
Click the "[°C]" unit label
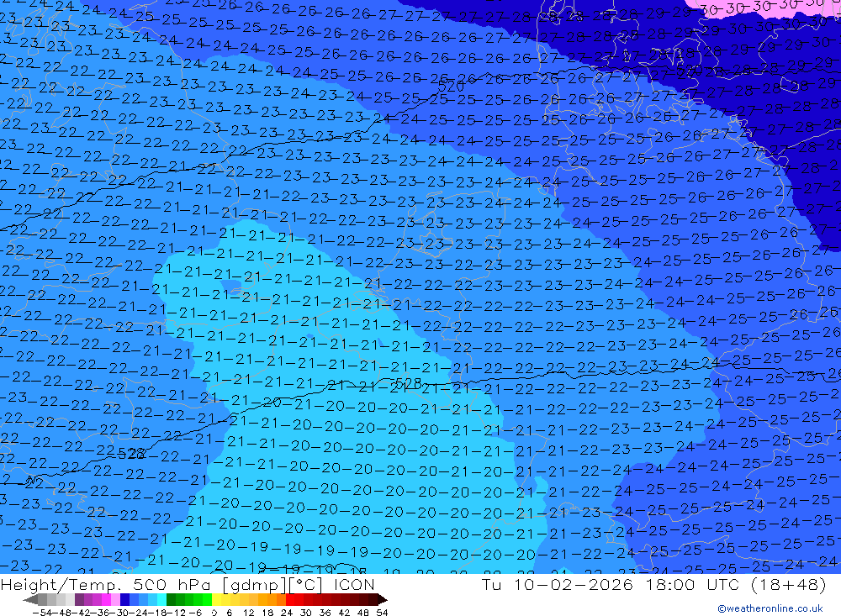pyautogui.click(x=306, y=585)
